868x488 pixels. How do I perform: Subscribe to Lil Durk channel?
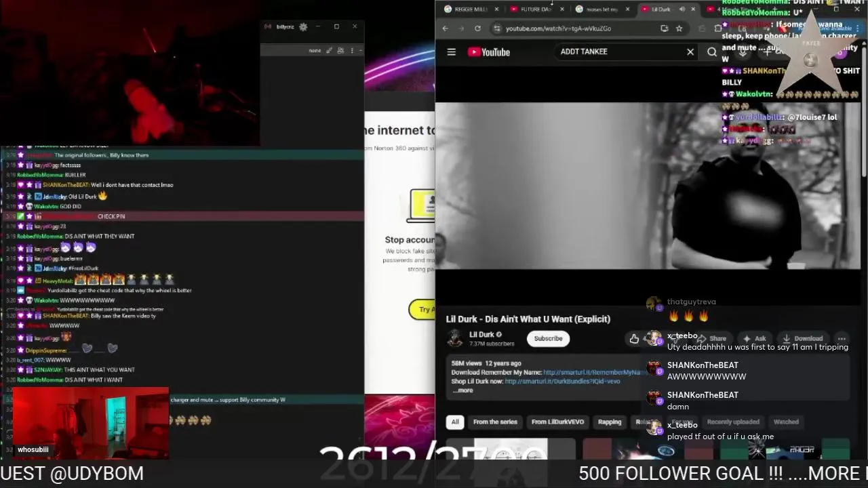548,338
